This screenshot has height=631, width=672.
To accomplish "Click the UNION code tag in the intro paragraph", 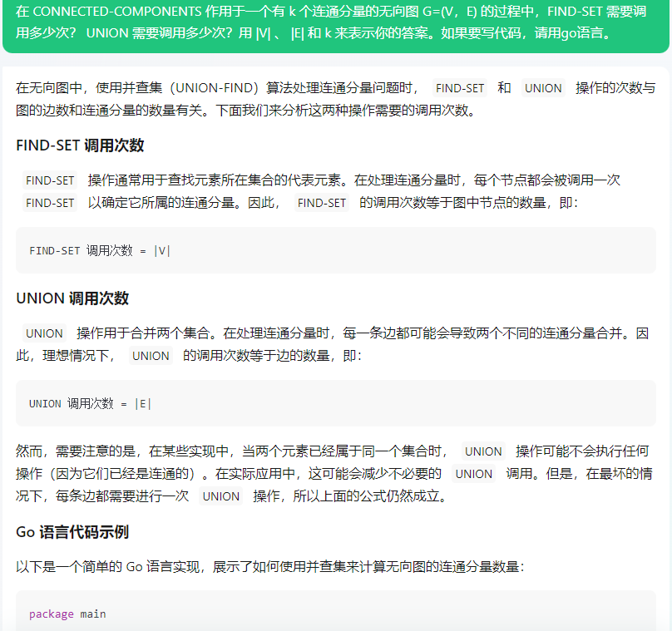I will 543,88.
